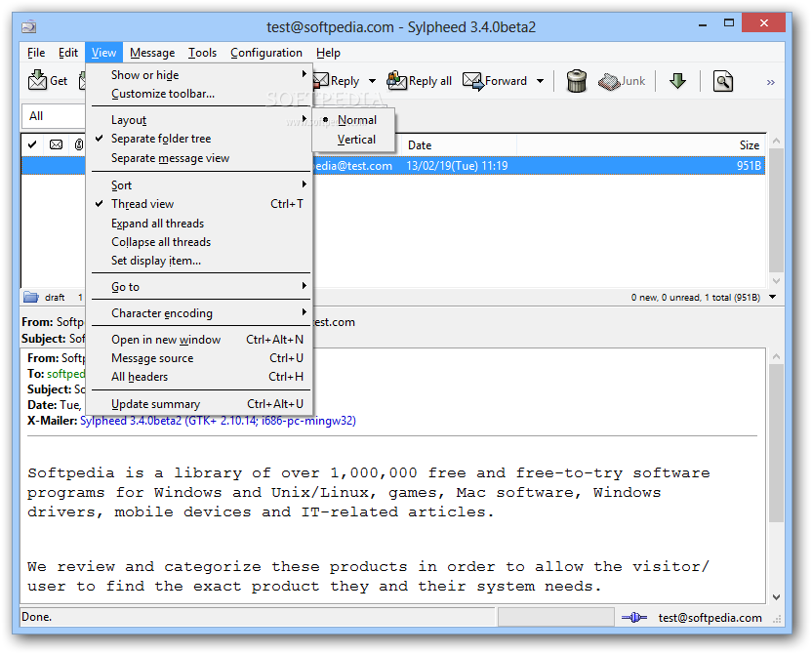The height and width of the screenshot is (654, 812).
Task: Open the All filter combo box
Action: pyautogui.click(x=54, y=116)
